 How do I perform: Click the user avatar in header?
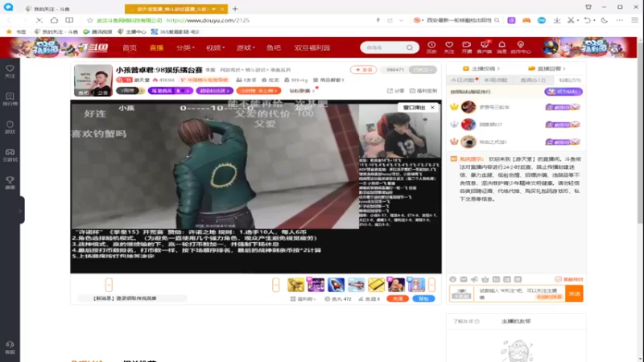pos(550,47)
